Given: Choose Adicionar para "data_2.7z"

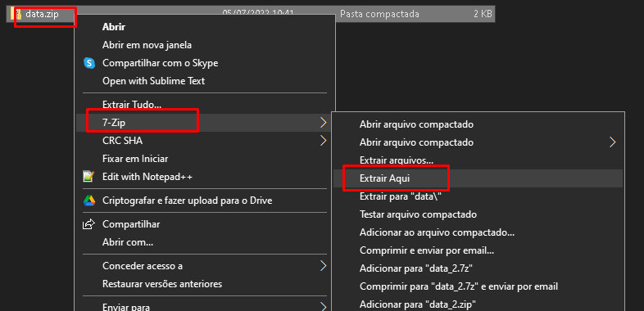Looking at the screenshot, I should (x=416, y=268).
